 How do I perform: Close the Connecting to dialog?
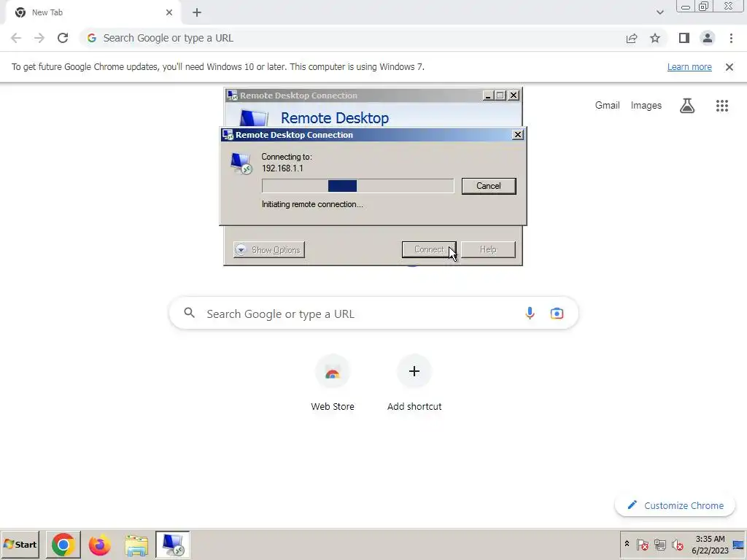click(x=518, y=135)
